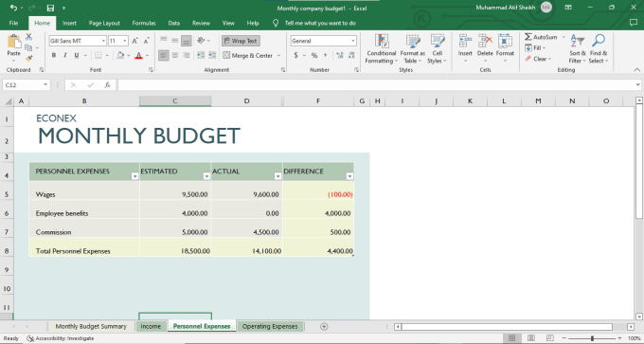Activate the Format Painter brush

(x=28, y=59)
